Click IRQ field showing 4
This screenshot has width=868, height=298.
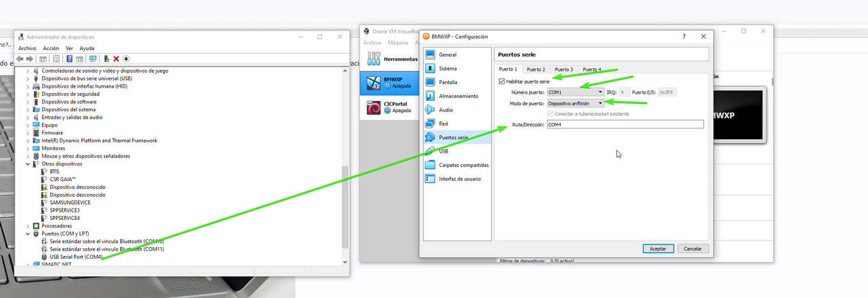point(624,92)
